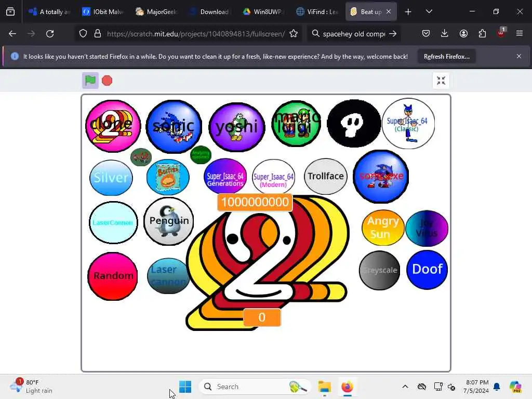Switch to the Win8UWP tab
This screenshot has height=399, width=532.
(x=263, y=12)
